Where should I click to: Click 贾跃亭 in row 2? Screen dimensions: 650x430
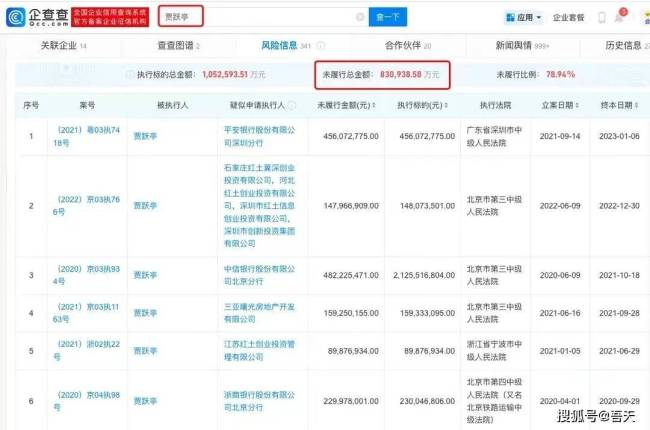[x=145, y=206]
